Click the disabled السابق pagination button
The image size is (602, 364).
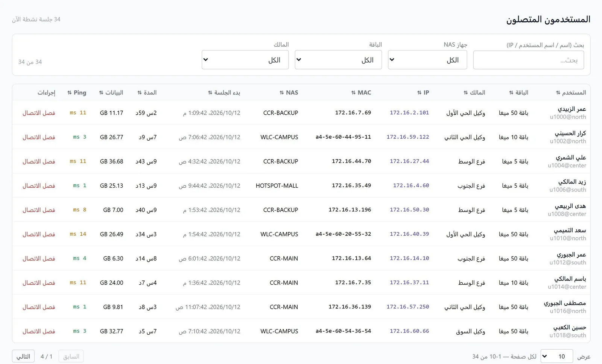[x=71, y=356]
